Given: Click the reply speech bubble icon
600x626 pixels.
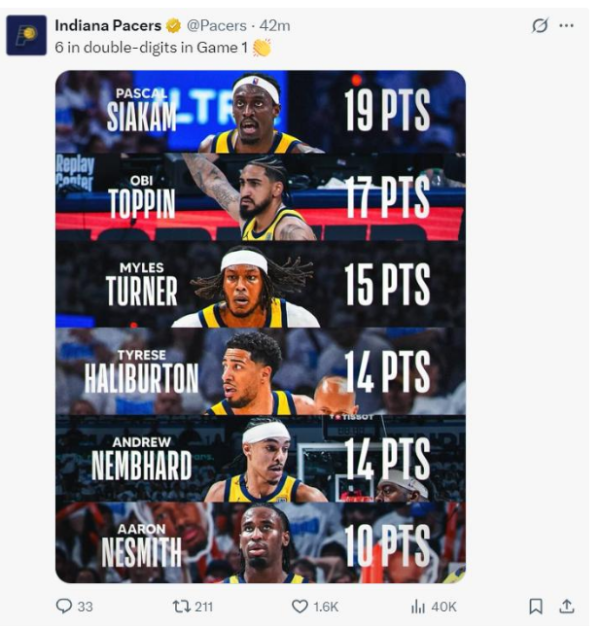Looking at the screenshot, I should pyautogui.click(x=64, y=606).
